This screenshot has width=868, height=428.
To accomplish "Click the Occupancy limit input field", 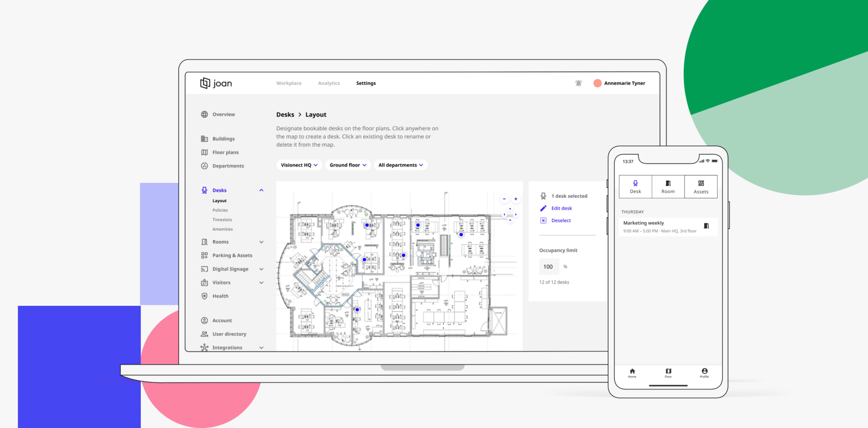I will point(549,267).
